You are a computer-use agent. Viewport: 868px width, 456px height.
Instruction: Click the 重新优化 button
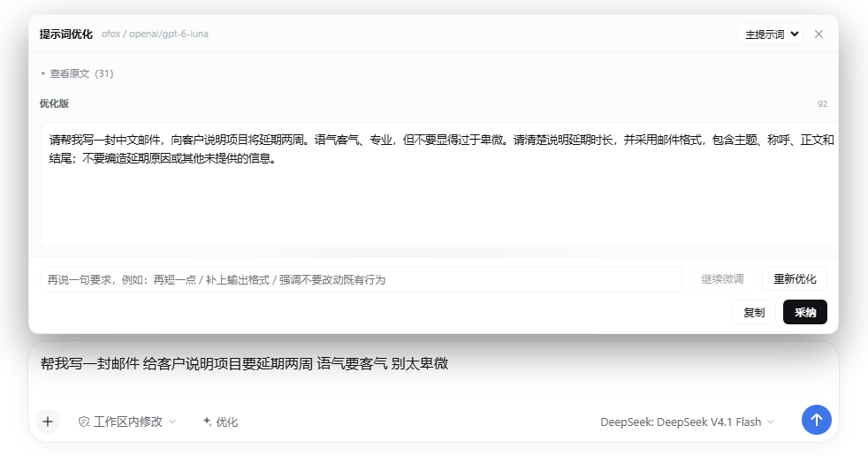795,279
